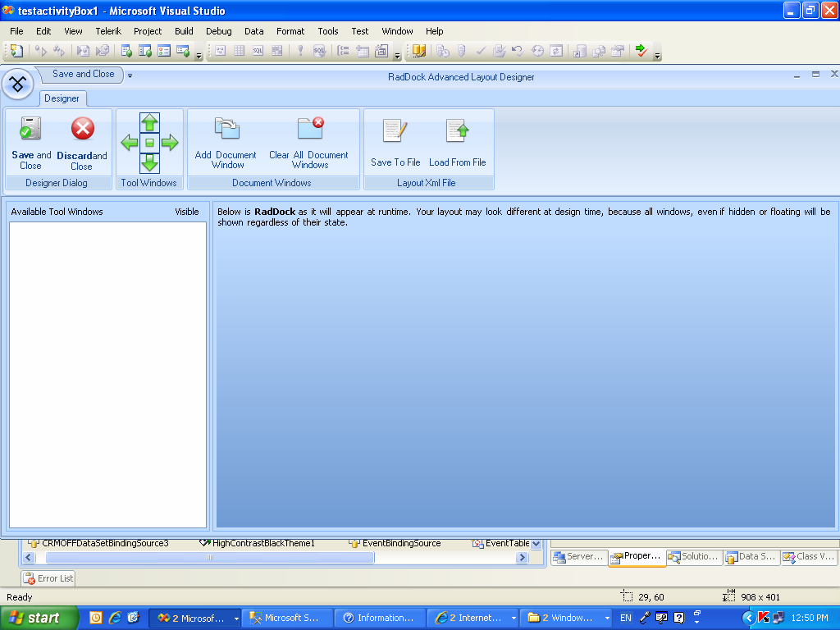Open Quick Access toolbar customize dropdown
Image resolution: width=840 pixels, height=630 pixels.
tap(130, 75)
